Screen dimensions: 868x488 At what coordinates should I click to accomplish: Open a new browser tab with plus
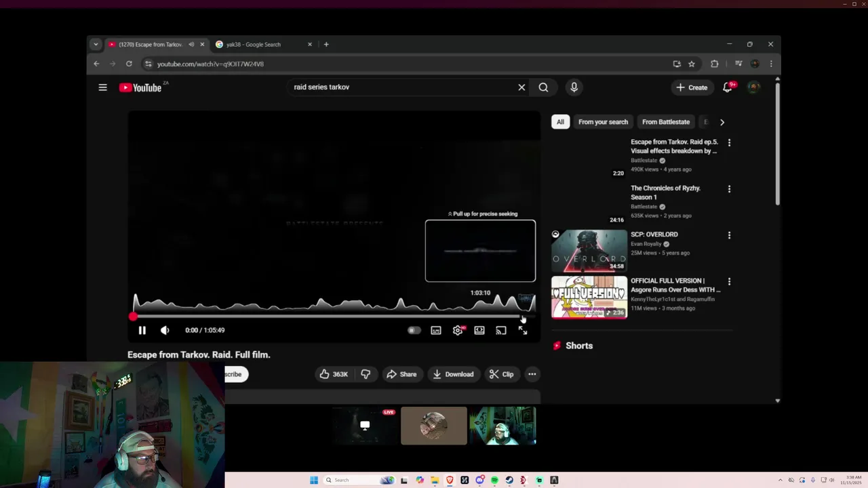point(326,45)
